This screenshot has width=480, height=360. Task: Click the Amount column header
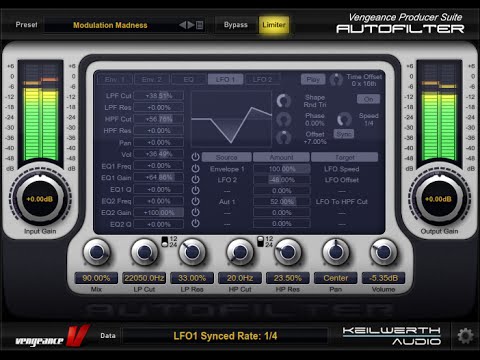click(282, 157)
